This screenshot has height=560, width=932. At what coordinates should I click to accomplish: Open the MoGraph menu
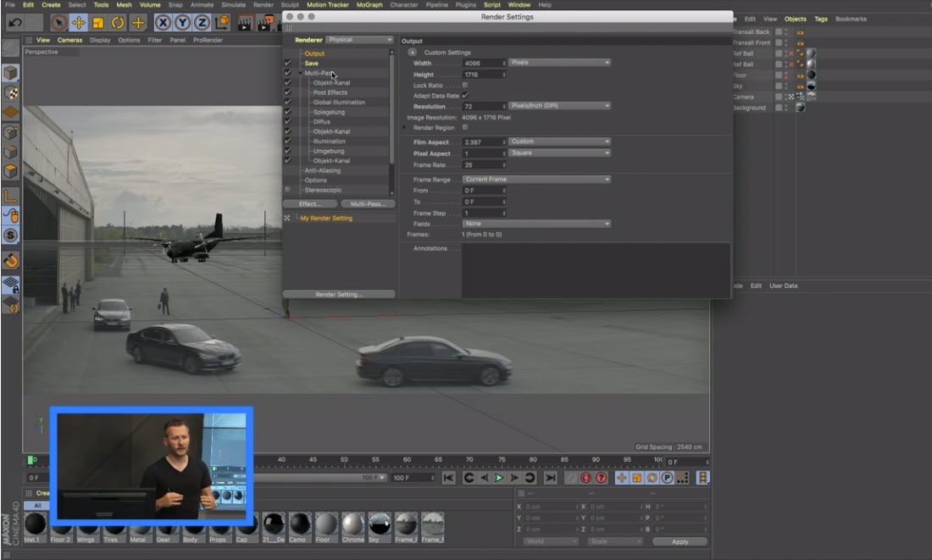[x=369, y=5]
